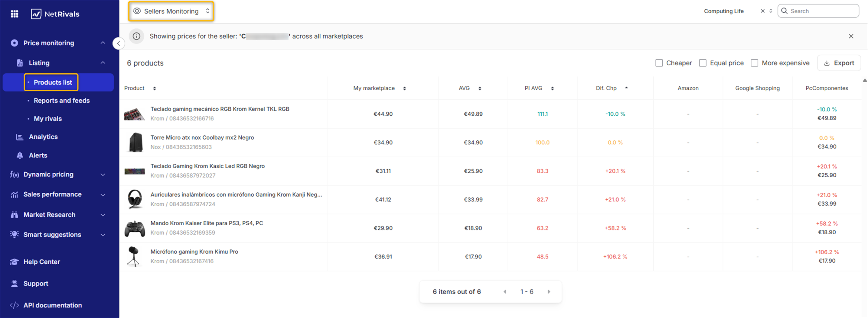This screenshot has height=318, width=868.
Task: Open the Sellers Monitoring dropdown
Action: click(x=171, y=11)
